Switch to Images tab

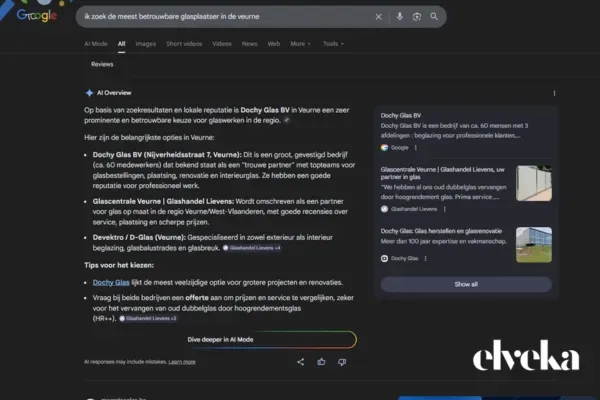145,44
